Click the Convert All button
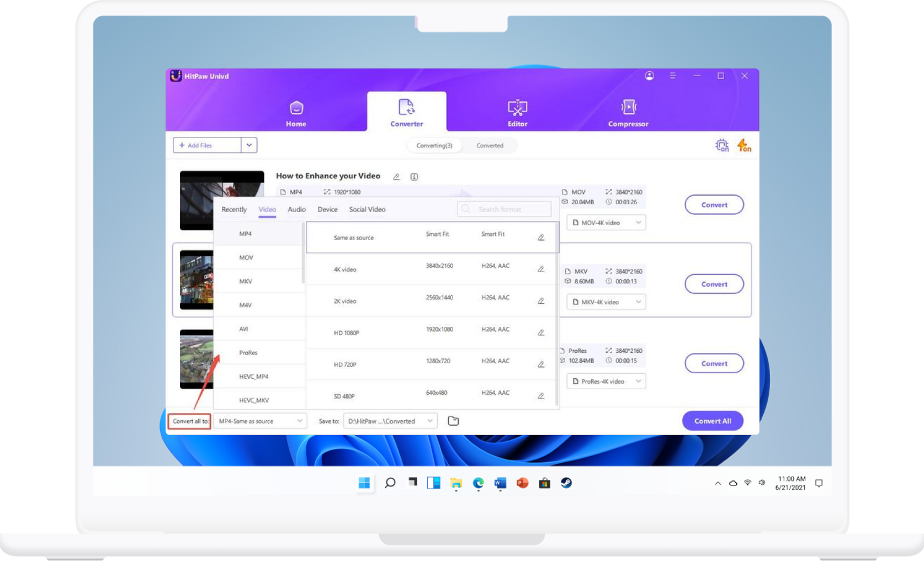The width and height of the screenshot is (924, 561). (x=712, y=421)
